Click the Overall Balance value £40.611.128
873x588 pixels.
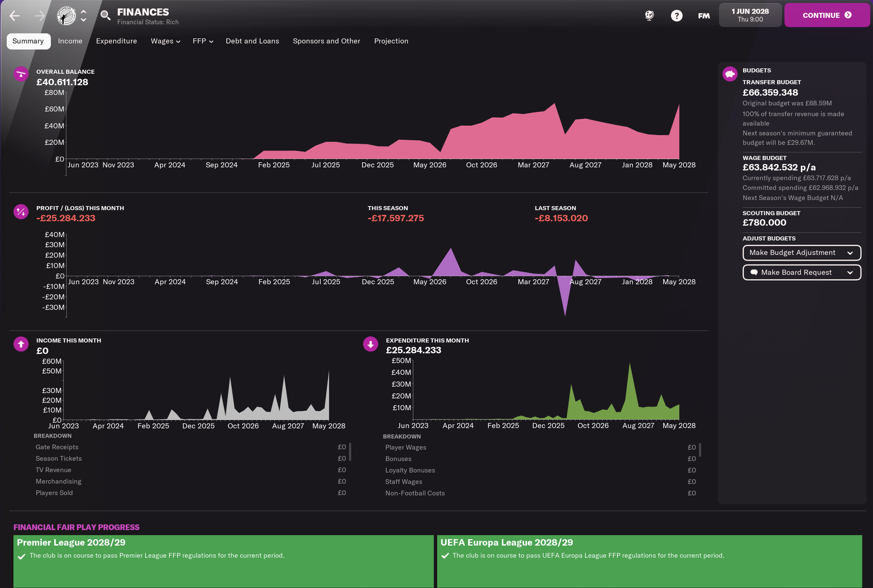[62, 82]
